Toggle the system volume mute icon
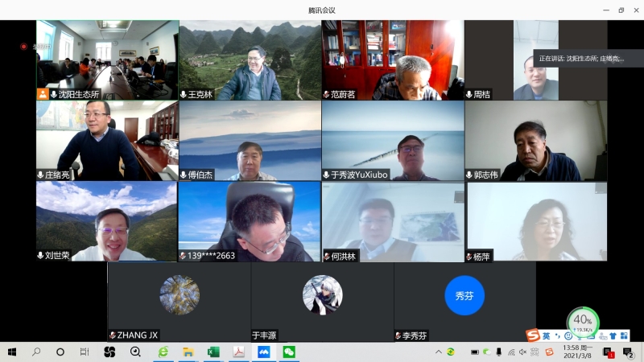The height and width of the screenshot is (362, 644). click(x=523, y=352)
